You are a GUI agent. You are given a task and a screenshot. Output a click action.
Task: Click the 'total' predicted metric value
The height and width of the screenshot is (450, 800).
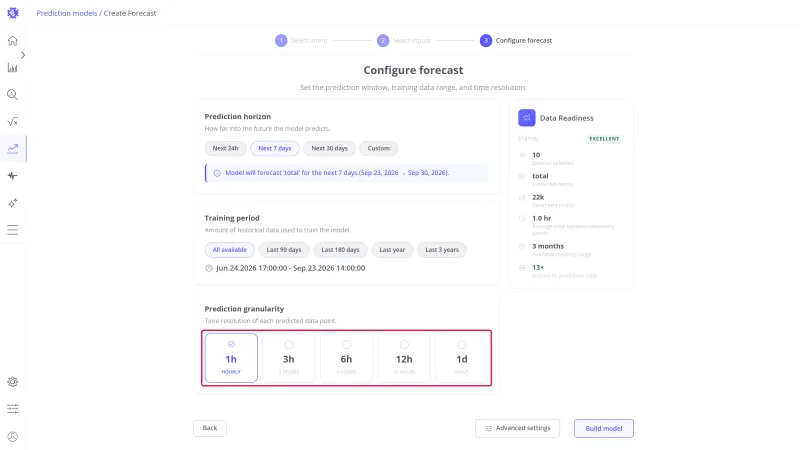(x=540, y=176)
